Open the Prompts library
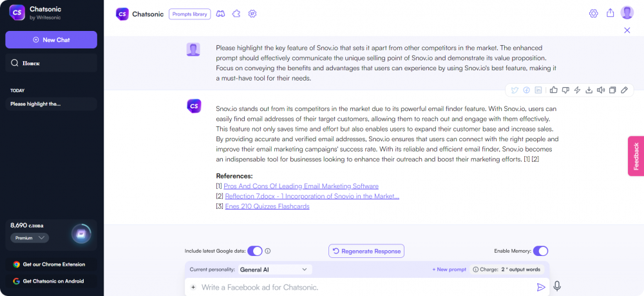Viewport: 644px width, 296px height. pyautogui.click(x=190, y=14)
